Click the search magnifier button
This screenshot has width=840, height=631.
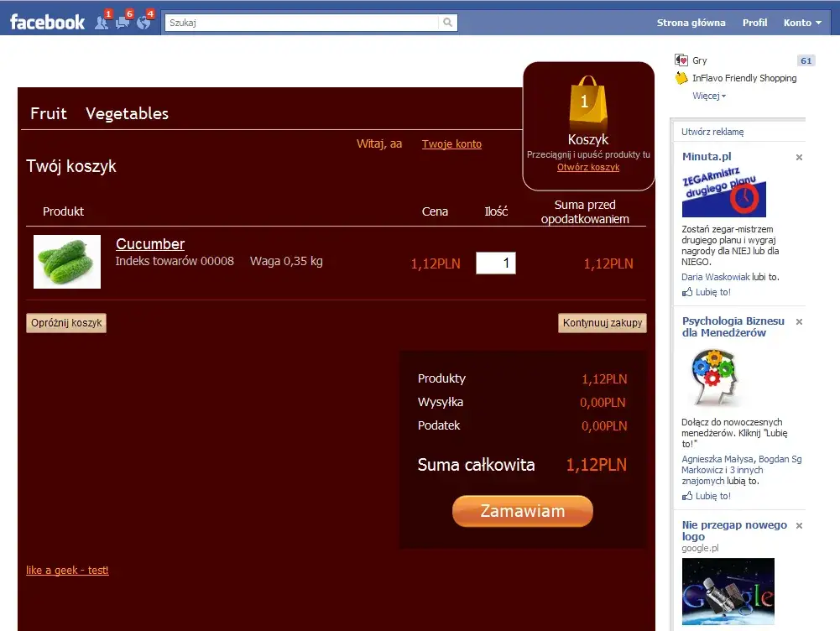(x=448, y=23)
